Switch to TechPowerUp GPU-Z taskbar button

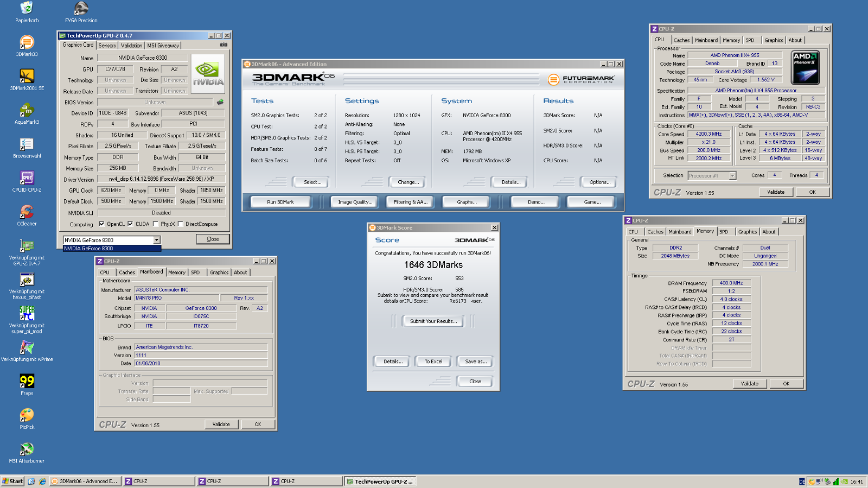click(x=381, y=481)
